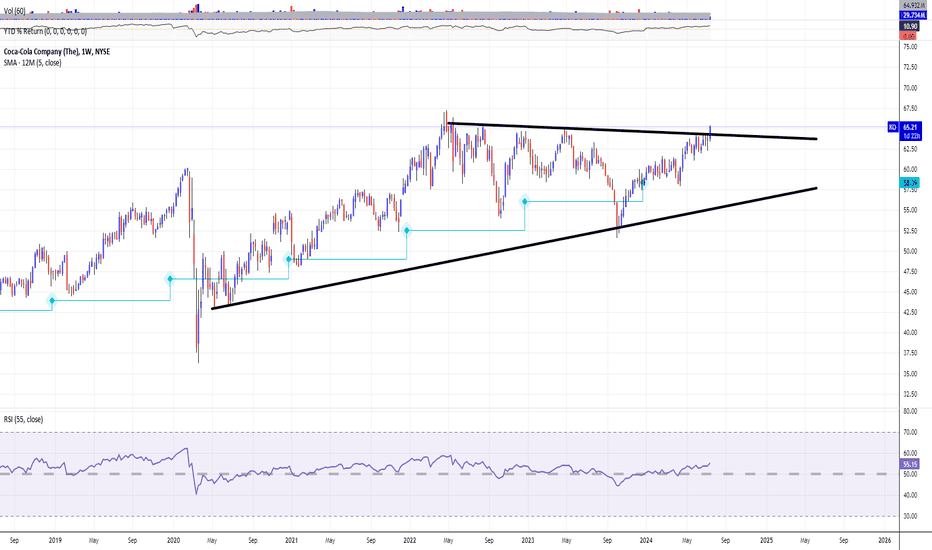
Task: Click the 29.734M volume value tag
Action: [x=914, y=15]
